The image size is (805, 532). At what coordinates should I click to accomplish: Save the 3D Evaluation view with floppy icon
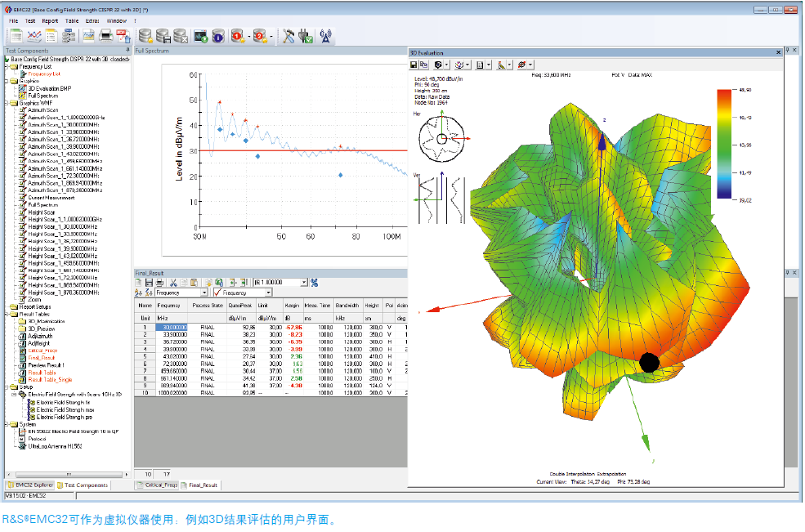coord(414,65)
